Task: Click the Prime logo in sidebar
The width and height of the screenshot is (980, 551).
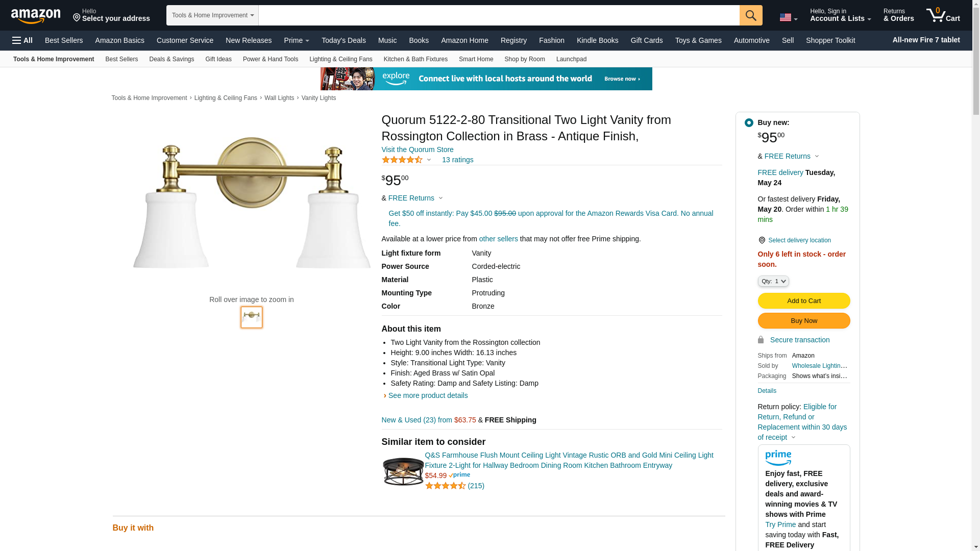Action: (x=778, y=458)
